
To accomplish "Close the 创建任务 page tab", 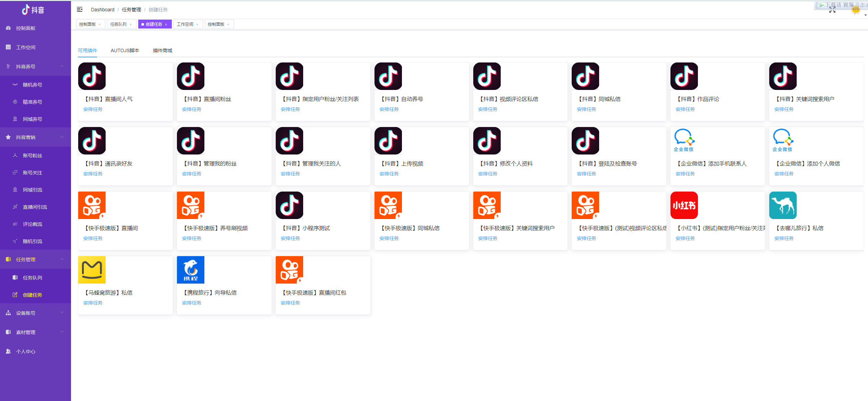I will tap(166, 24).
